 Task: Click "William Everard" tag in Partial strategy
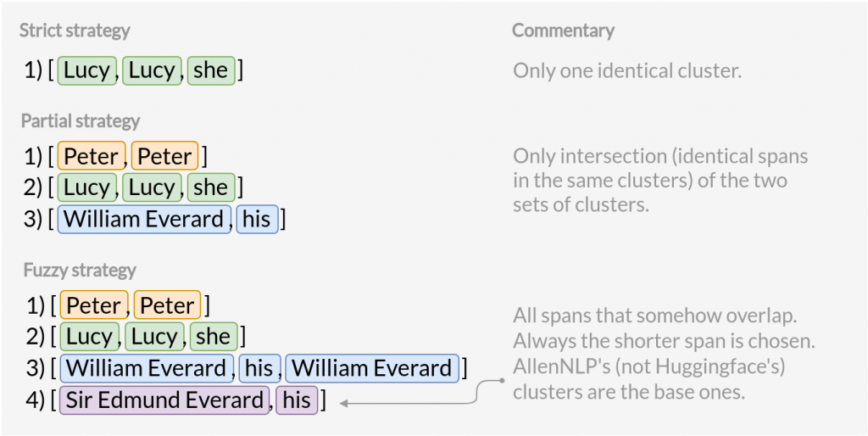(142, 219)
